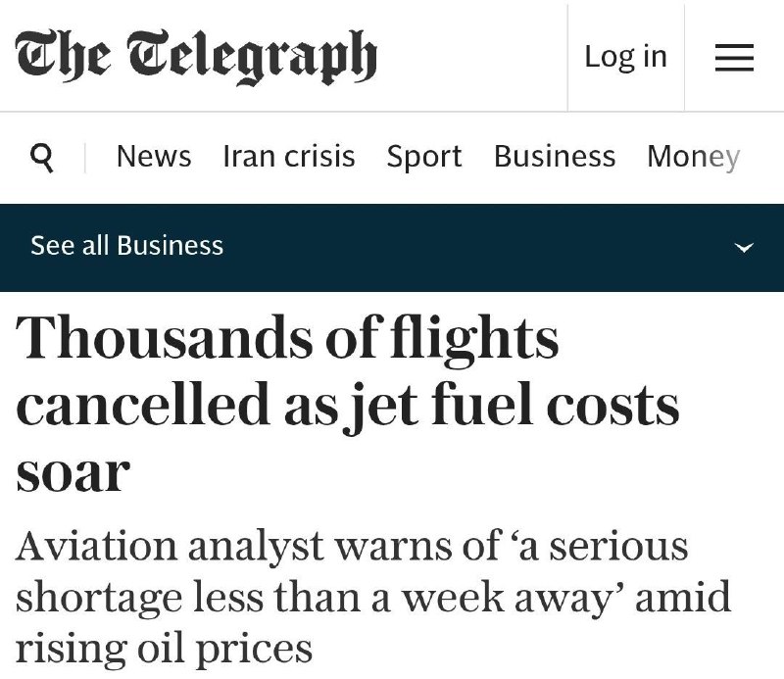Go home via The Telegraph logo
Viewport: 784px width, 679px height.
coord(196,56)
